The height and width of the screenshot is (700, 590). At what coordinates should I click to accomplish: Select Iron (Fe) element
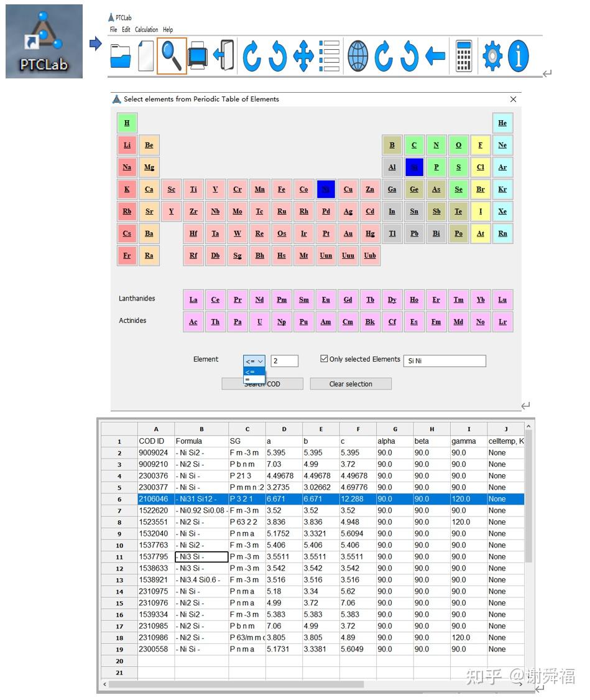282,189
